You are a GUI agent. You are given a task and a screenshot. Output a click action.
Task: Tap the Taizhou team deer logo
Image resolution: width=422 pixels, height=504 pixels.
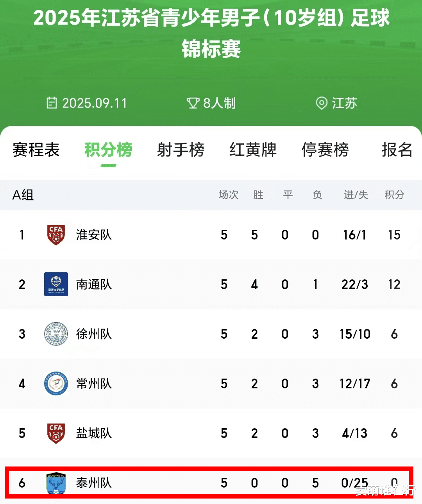[x=56, y=483]
